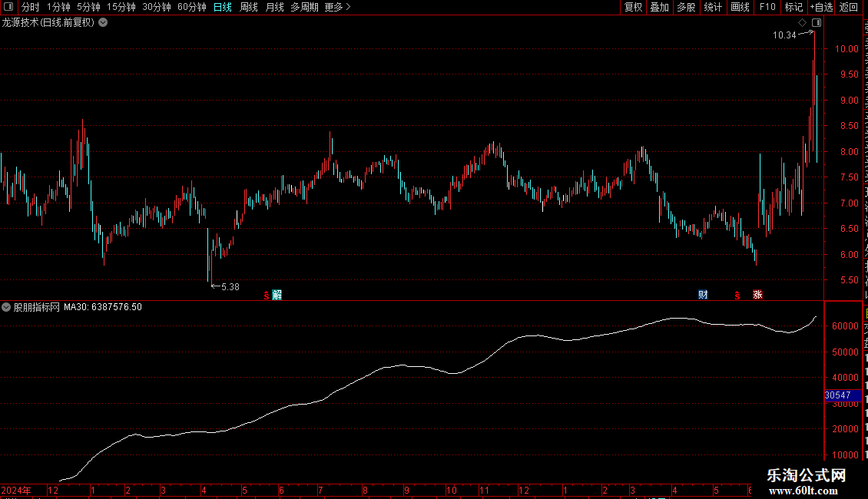Click the blue 财 financial marker
This screenshot has width=868, height=499.
pyautogui.click(x=703, y=295)
